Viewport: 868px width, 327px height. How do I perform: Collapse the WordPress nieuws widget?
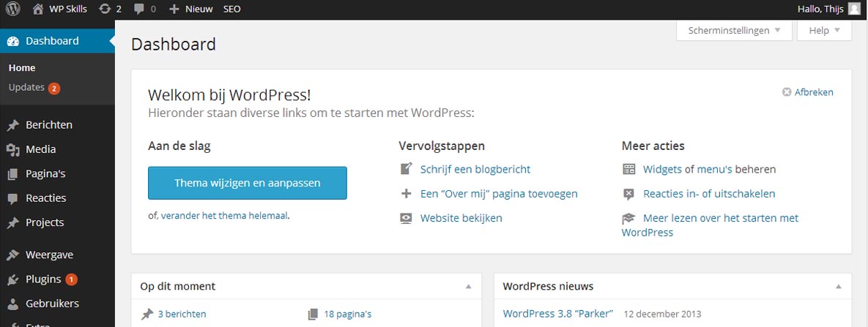click(839, 287)
